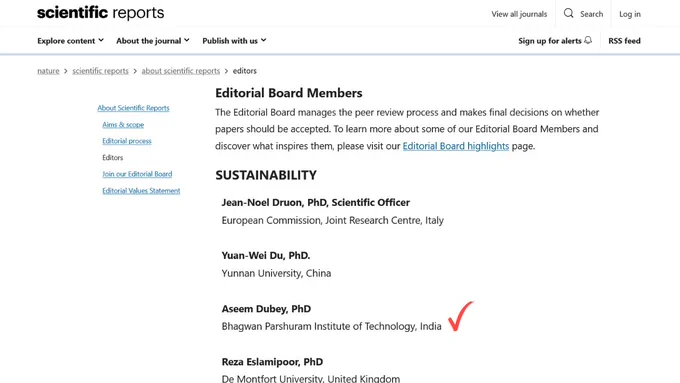Expand the Publish with us menu

(x=234, y=41)
